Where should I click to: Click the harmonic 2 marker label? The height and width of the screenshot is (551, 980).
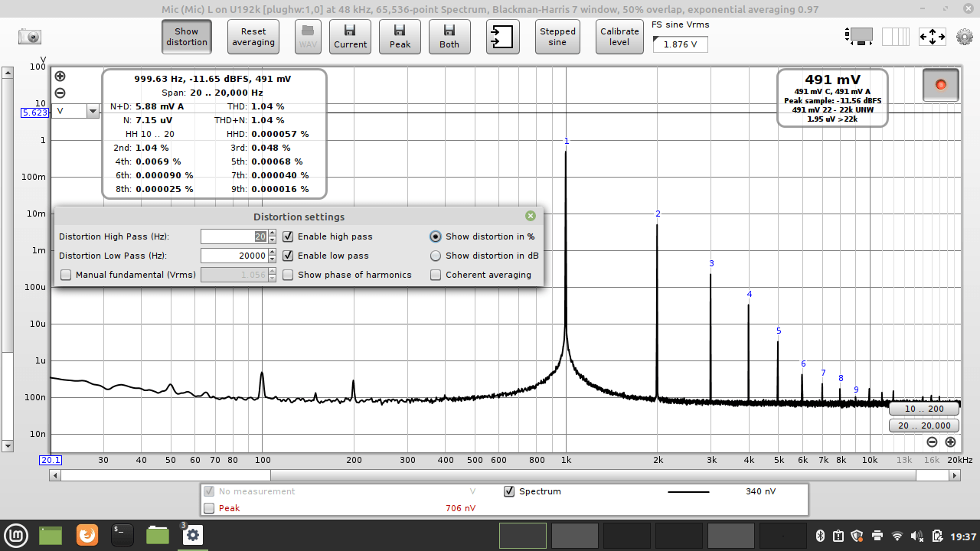click(658, 214)
